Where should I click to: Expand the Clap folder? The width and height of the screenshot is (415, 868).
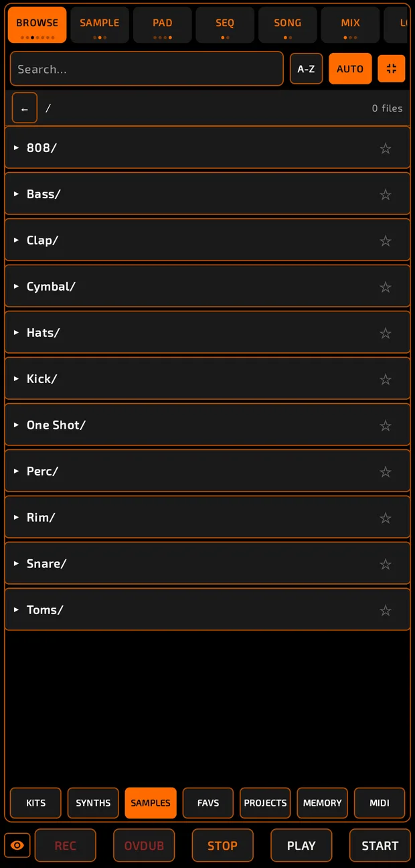[x=16, y=240]
